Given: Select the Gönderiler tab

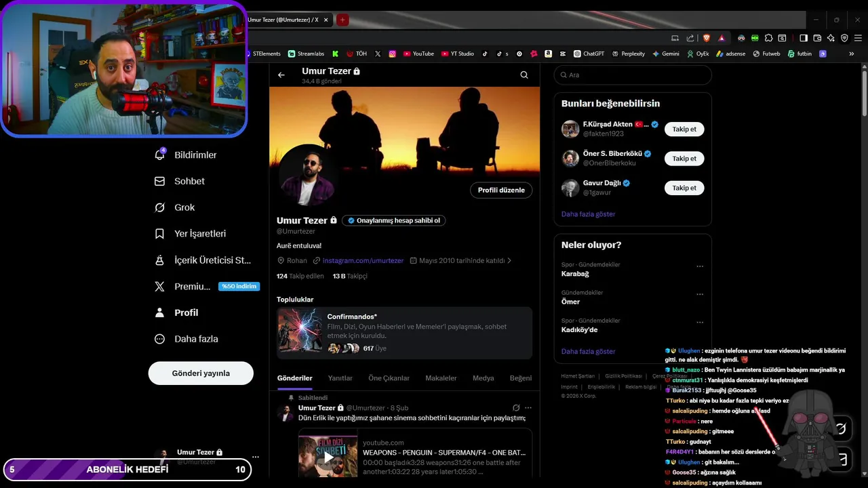Looking at the screenshot, I should [x=295, y=378].
